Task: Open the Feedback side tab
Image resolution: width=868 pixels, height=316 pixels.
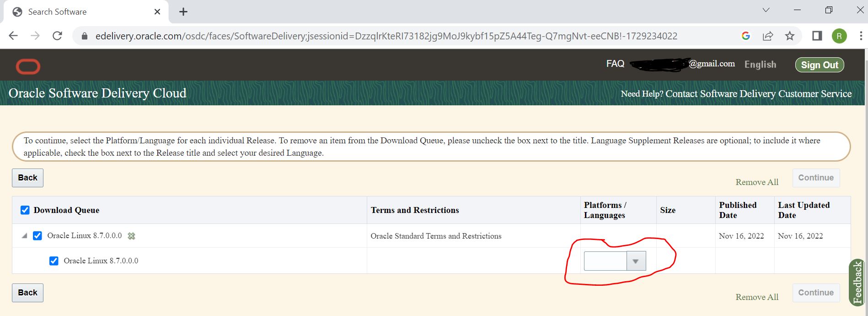Action: click(857, 283)
